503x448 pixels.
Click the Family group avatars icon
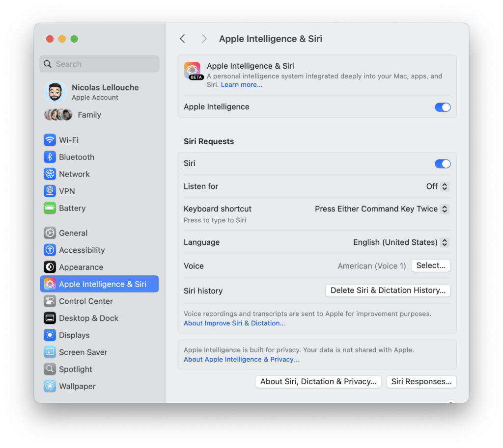(58, 115)
